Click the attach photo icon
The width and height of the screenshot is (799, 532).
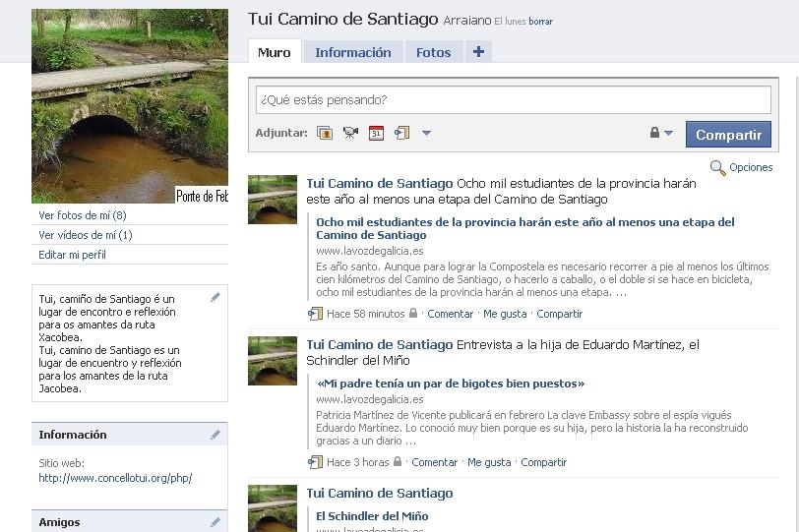pos(325,133)
